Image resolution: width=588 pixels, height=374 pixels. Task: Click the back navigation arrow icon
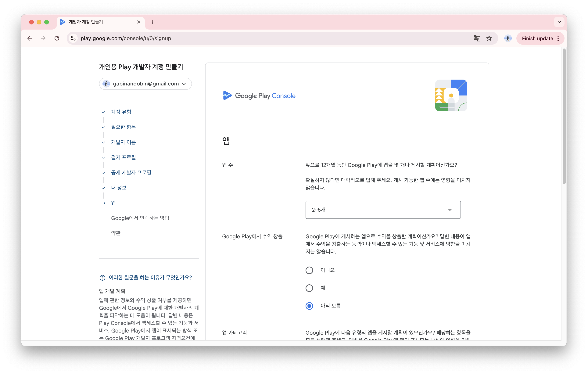pos(29,38)
